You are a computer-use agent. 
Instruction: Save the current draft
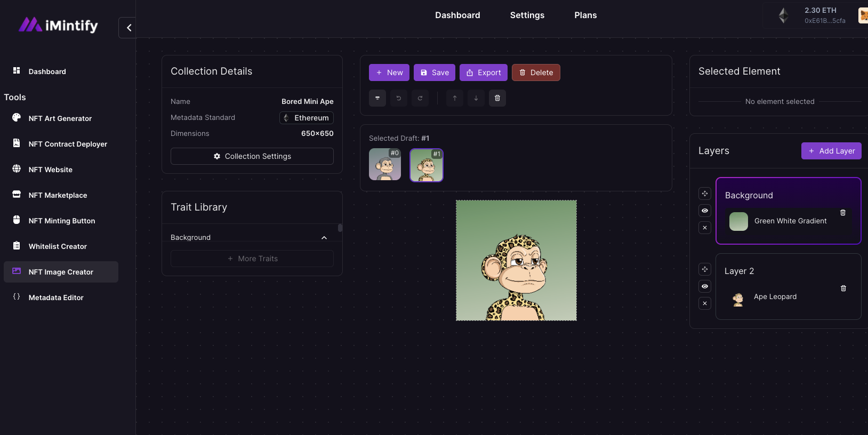[x=435, y=72]
